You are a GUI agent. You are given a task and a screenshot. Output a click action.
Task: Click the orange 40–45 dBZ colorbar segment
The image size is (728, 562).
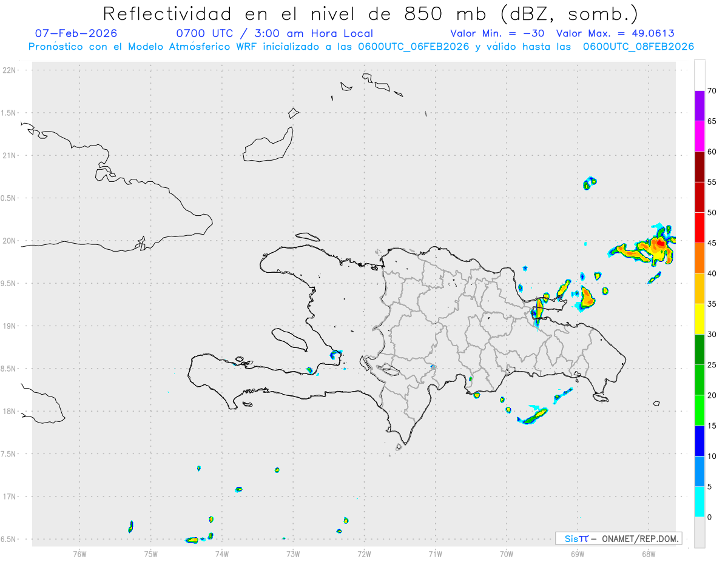click(x=699, y=258)
